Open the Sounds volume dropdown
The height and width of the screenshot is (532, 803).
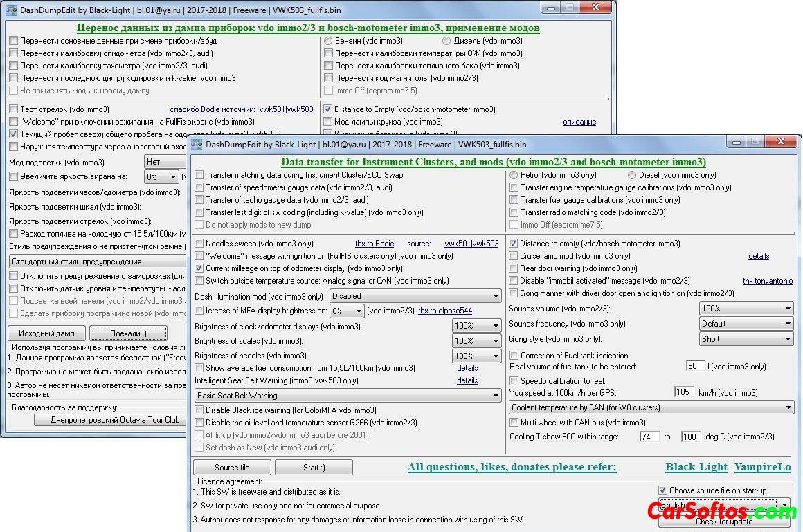pyautogui.click(x=746, y=309)
